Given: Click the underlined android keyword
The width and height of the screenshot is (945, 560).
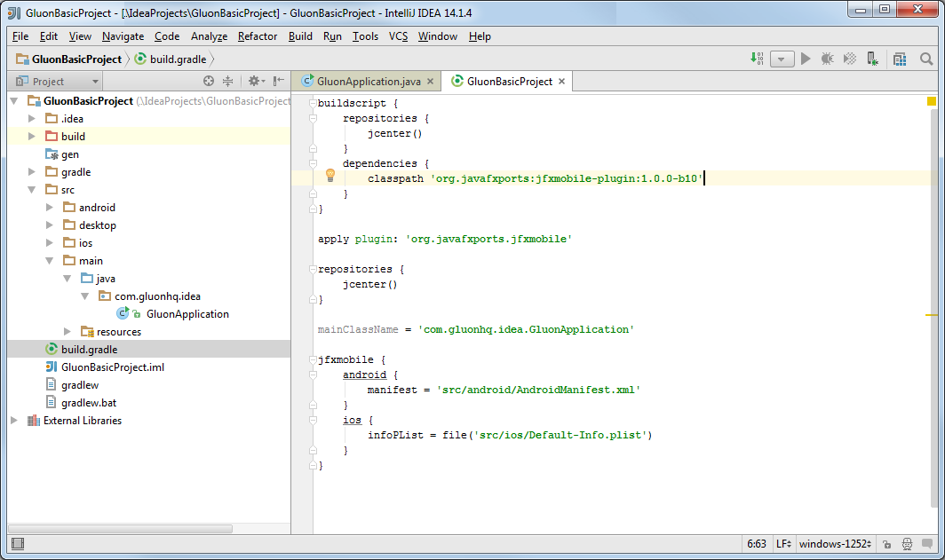Looking at the screenshot, I should click(x=365, y=375).
